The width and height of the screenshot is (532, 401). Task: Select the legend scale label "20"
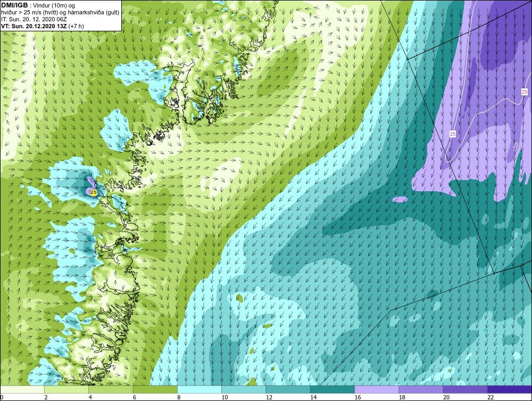point(446,397)
